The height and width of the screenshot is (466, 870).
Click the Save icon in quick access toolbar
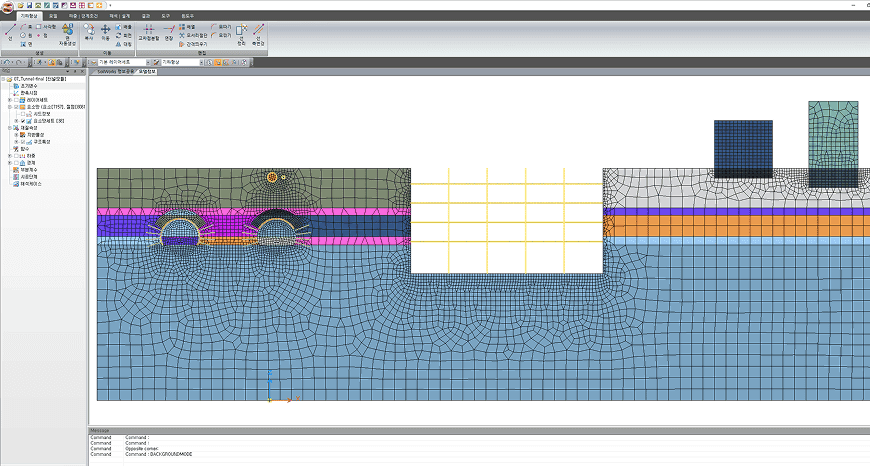[x=29, y=5]
